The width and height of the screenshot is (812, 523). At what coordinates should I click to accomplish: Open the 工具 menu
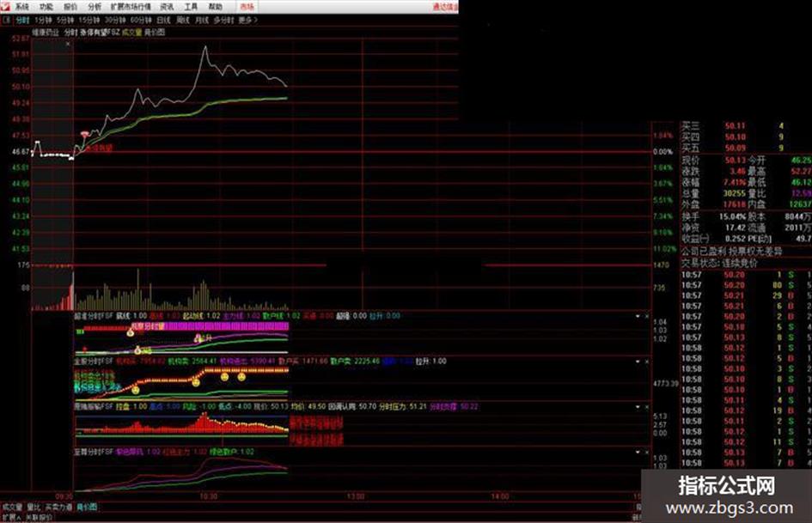pyautogui.click(x=191, y=7)
